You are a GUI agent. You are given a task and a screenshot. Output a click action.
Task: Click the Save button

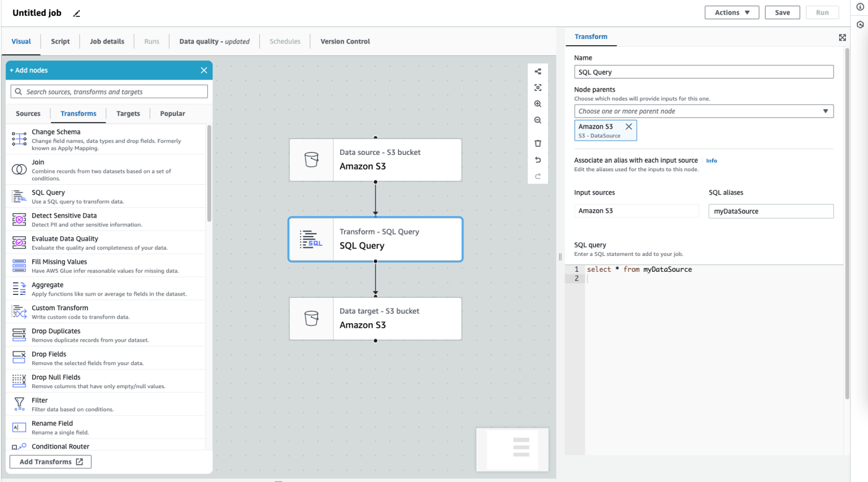coord(782,12)
